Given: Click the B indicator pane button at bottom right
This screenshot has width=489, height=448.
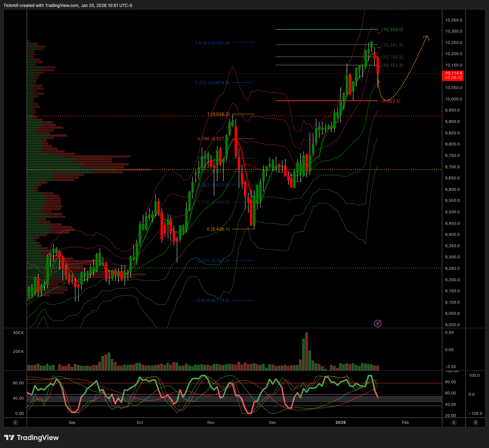Looking at the screenshot, I should click(x=476, y=422).
